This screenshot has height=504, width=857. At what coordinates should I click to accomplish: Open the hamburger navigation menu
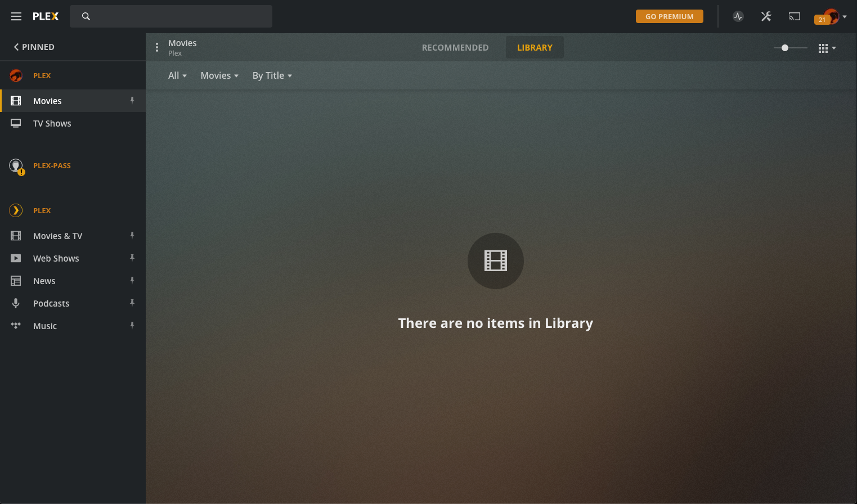(x=16, y=16)
